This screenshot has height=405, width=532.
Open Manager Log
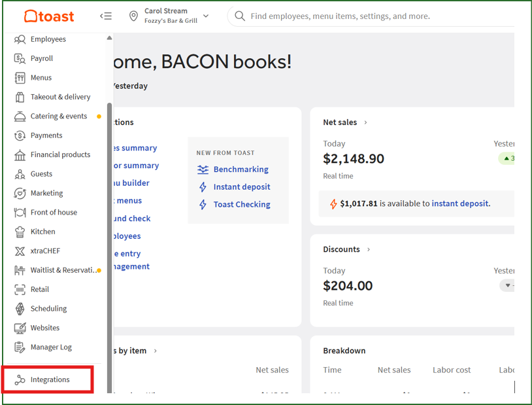tap(51, 347)
